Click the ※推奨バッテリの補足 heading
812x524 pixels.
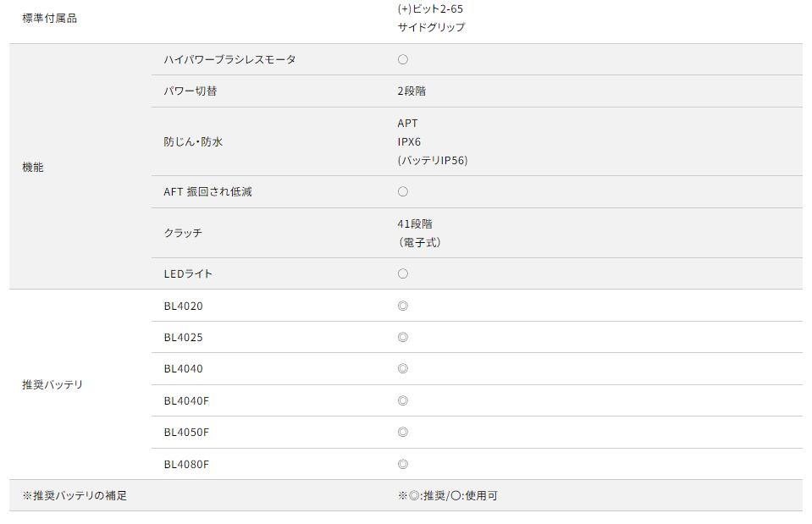75,495
